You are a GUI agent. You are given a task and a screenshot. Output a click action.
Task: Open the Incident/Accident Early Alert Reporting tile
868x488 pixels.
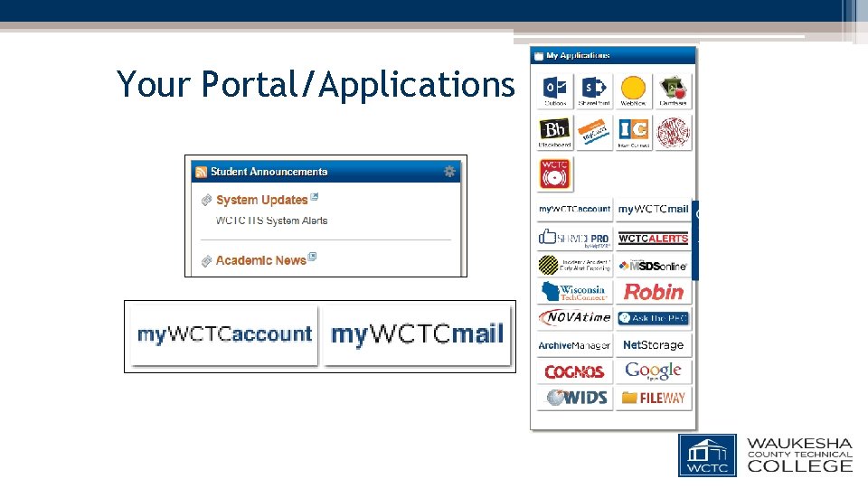click(575, 265)
